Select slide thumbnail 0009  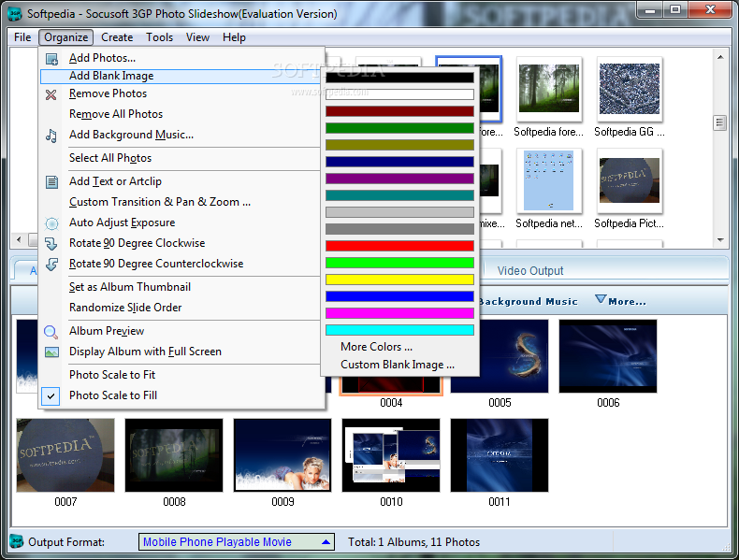tap(283, 455)
